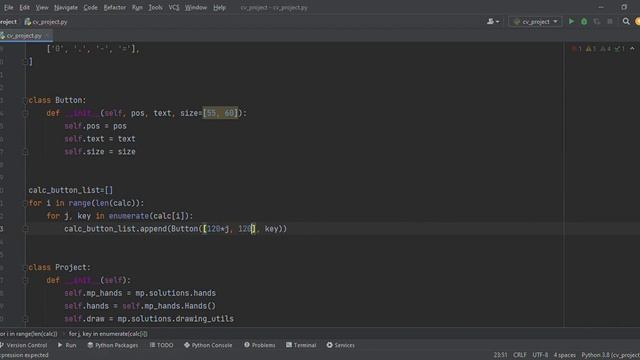Start debugging with the green bug icon
Viewport: 640px width, 360px height.
[584, 22]
